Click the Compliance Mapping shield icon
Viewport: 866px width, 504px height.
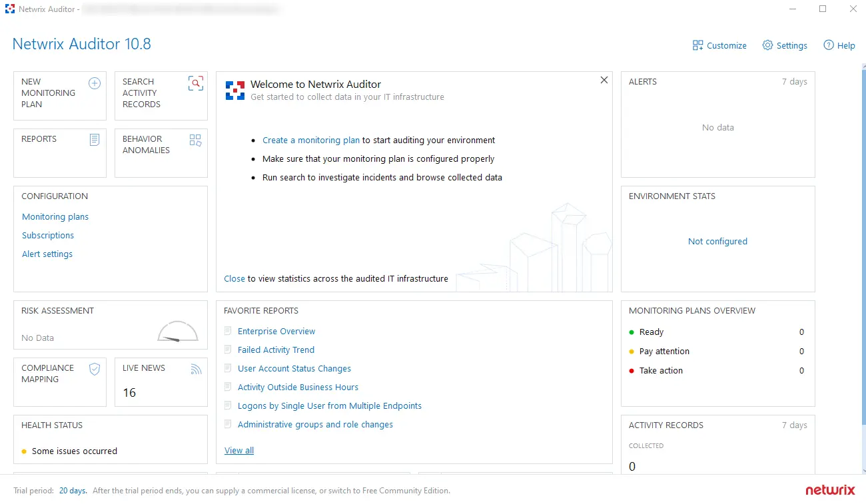tap(95, 370)
